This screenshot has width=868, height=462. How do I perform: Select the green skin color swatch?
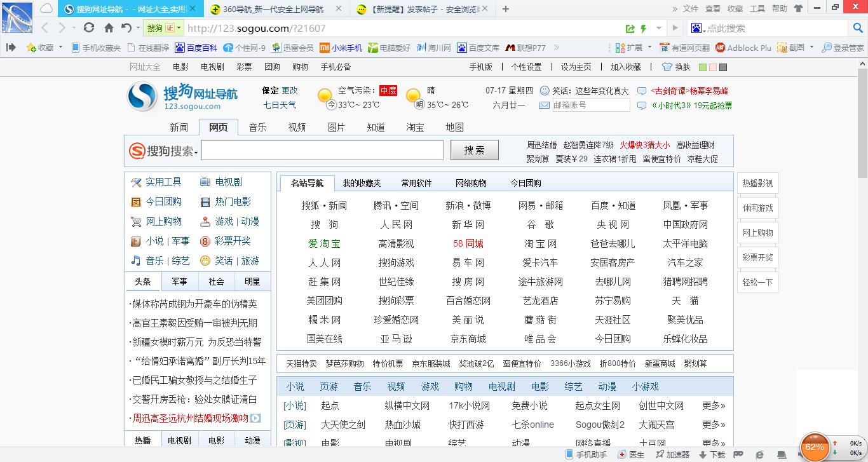tap(703, 67)
